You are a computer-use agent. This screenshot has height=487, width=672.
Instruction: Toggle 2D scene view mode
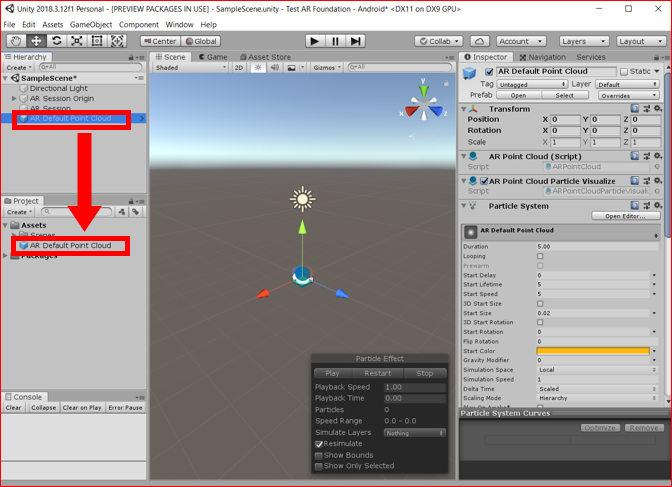(x=239, y=67)
